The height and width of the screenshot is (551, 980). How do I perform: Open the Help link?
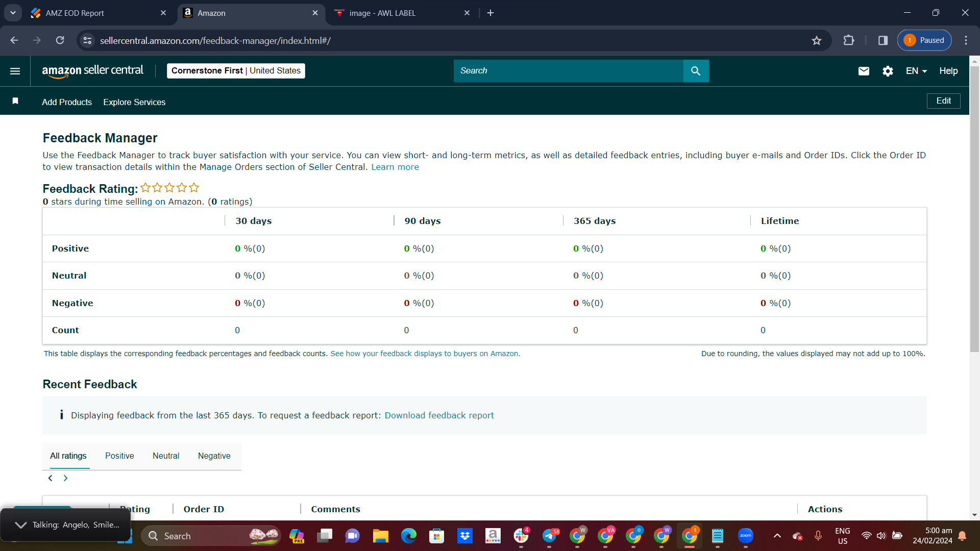pyautogui.click(x=948, y=71)
